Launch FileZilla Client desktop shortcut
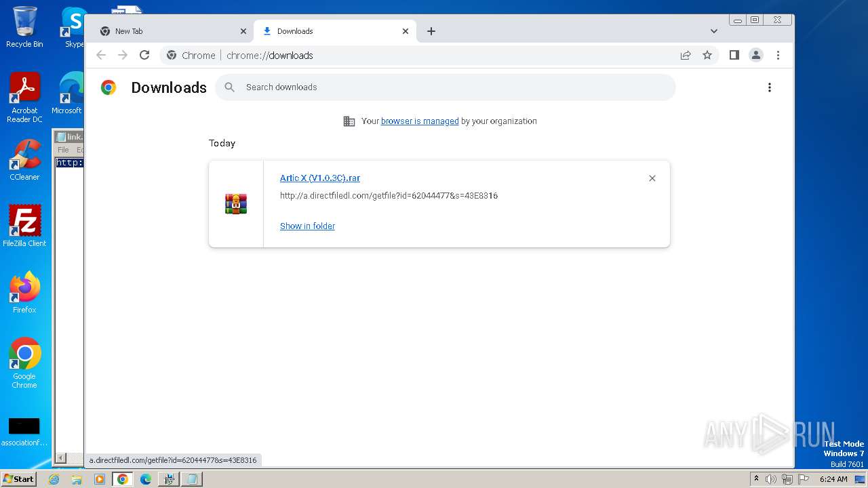Viewport: 868px width, 488px height. [24, 226]
